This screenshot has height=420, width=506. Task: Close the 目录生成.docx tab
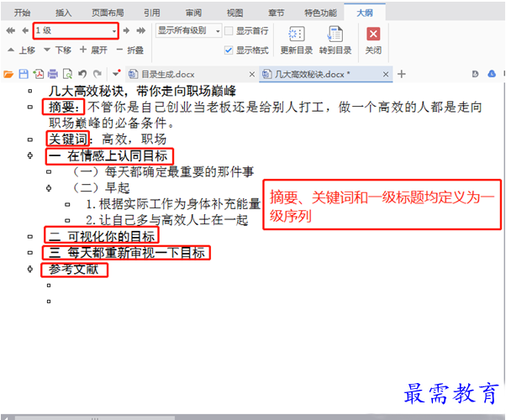click(x=252, y=75)
